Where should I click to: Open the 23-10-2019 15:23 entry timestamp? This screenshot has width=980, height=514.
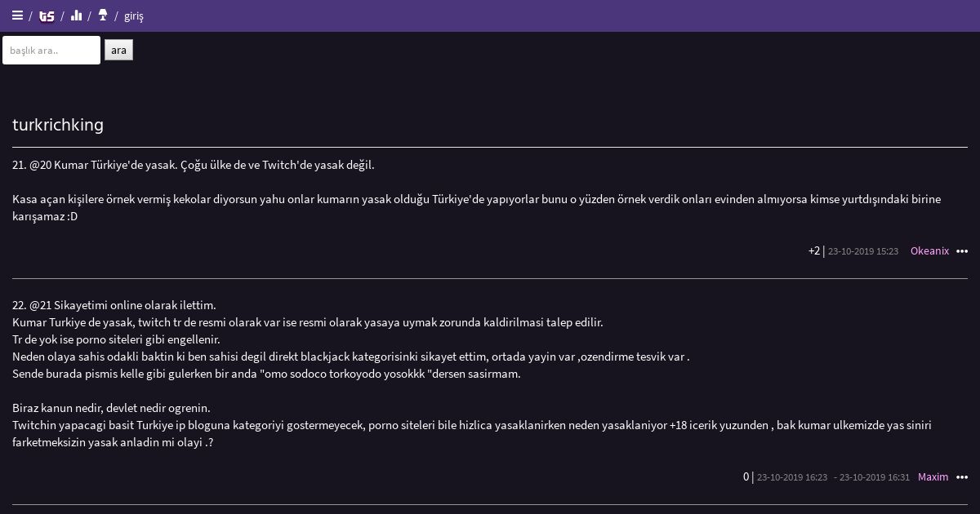point(863,251)
